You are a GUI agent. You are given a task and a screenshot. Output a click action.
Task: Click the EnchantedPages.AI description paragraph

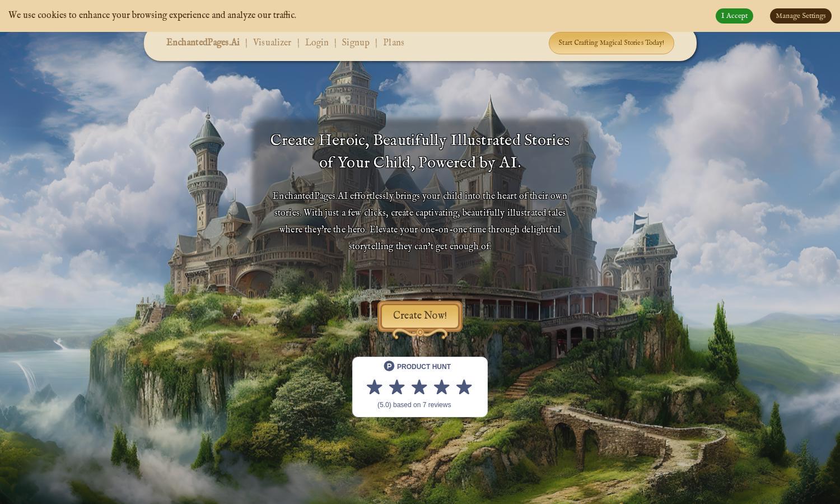(420, 221)
